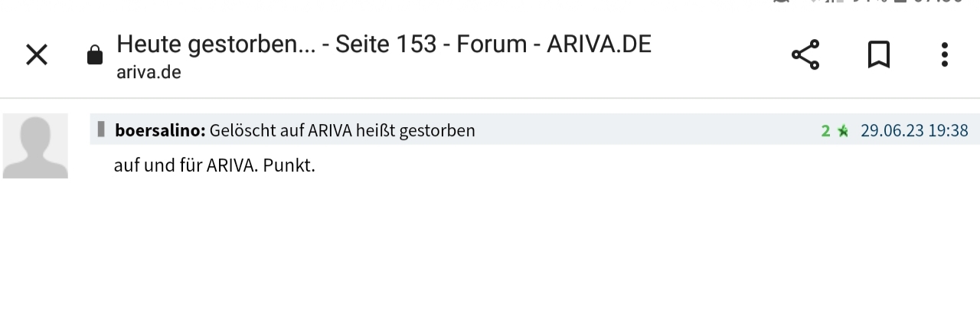Image resolution: width=980 pixels, height=314 pixels.
Task: Open the share icon in the toolbar
Action: pos(805,54)
